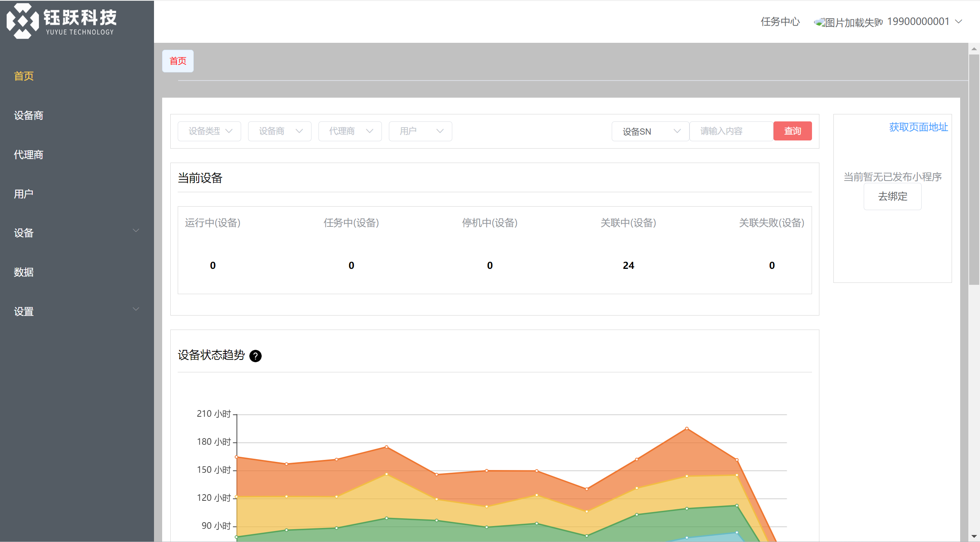Image resolution: width=980 pixels, height=542 pixels.
Task: Click the 210 小时 axis label
Action: point(214,414)
